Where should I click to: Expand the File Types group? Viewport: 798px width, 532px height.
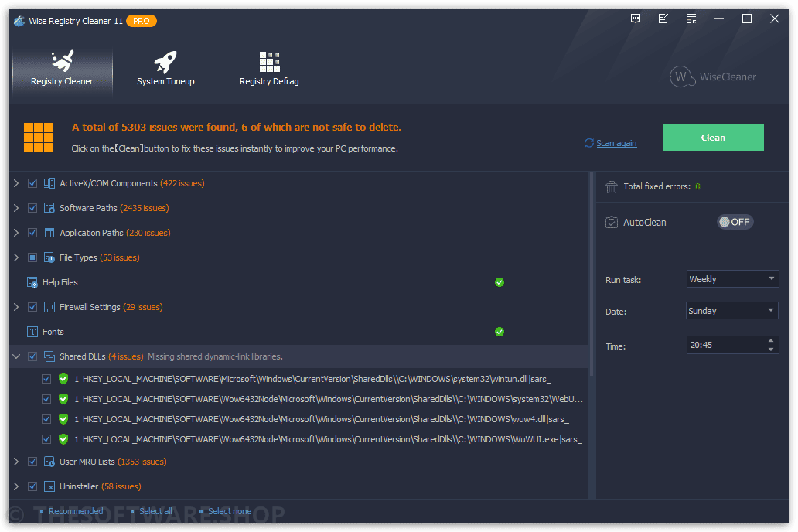(16, 257)
